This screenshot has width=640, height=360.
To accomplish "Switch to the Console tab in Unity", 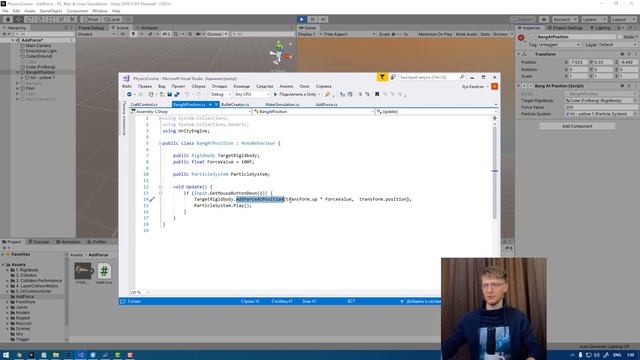I will 39,242.
